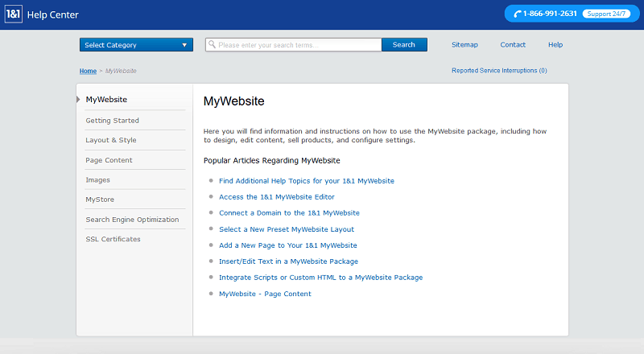Viewport: 644px width, 354px height.
Task: Click the phone handset icon
Action: [x=517, y=14]
